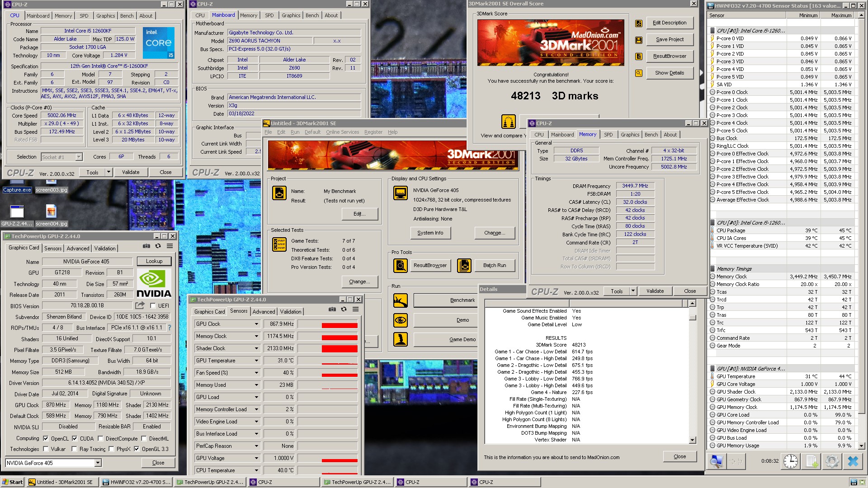This screenshot has height=488, width=868.
Task: Click the Game Demo joystick icon
Action: click(x=400, y=339)
